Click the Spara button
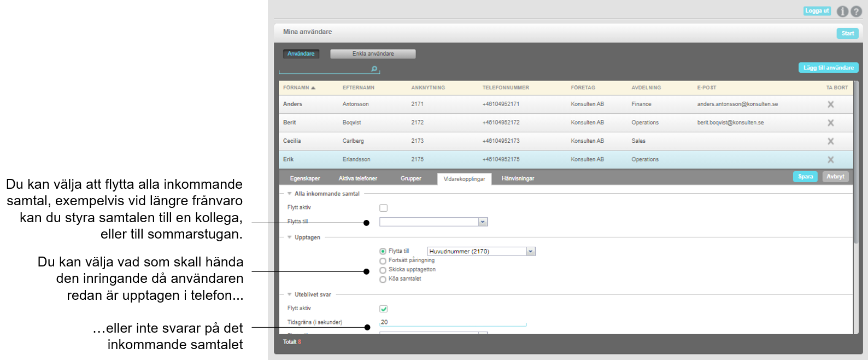 [805, 177]
